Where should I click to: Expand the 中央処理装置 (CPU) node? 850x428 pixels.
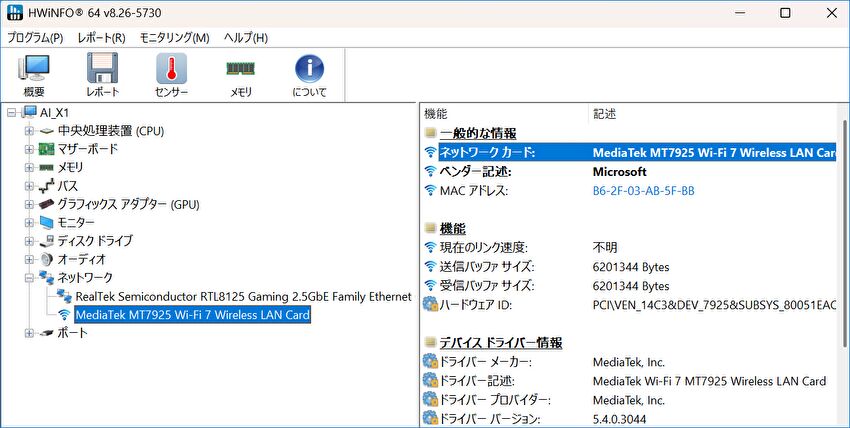[29, 131]
